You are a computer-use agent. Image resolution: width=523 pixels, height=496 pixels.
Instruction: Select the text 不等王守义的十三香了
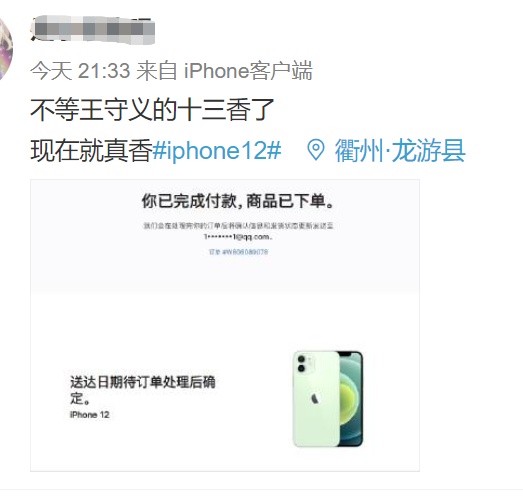[152, 109]
